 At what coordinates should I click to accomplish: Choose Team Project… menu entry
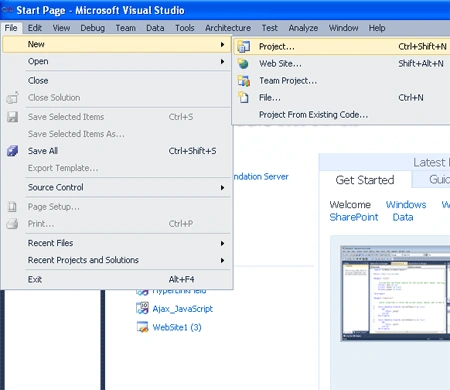click(342, 80)
